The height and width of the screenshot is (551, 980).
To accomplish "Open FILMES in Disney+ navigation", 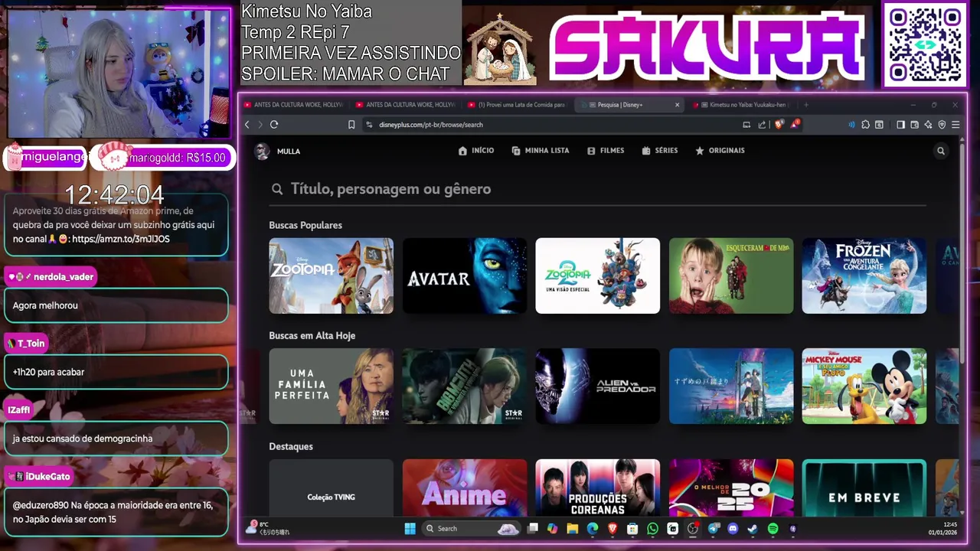I will pos(606,151).
